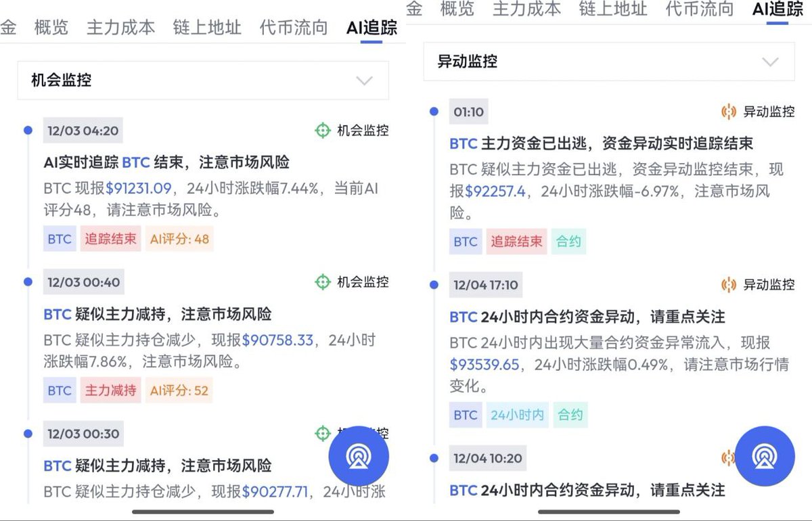Tap the BTC tag in the 12/04 17:10 entry
Viewport: 812px width, 521px height.
pos(466,415)
